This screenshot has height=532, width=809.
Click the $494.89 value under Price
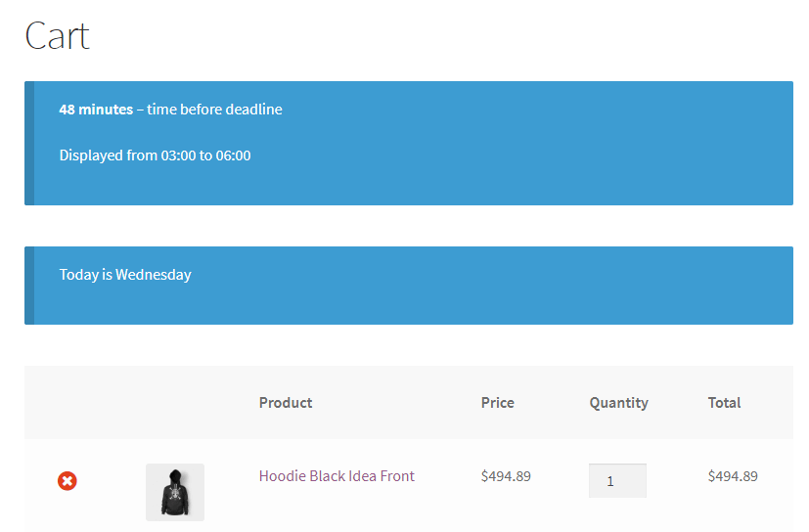coord(506,476)
